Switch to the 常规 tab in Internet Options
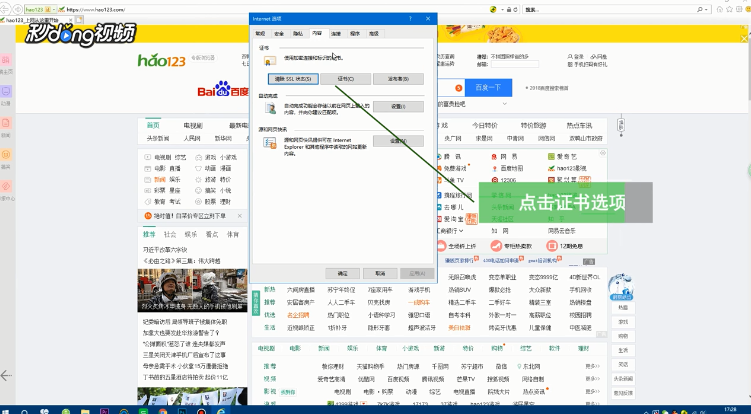The height and width of the screenshot is (414, 751). (x=260, y=34)
